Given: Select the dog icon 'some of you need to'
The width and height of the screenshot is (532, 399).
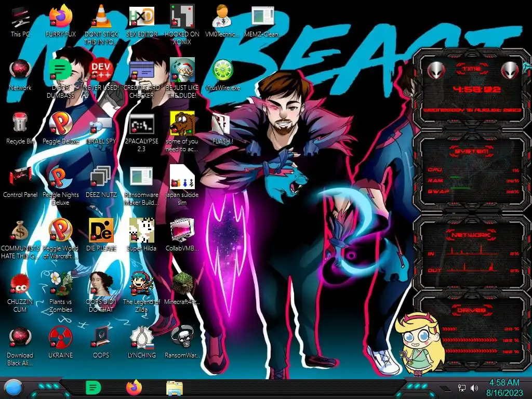Looking at the screenshot, I should coord(182,124).
